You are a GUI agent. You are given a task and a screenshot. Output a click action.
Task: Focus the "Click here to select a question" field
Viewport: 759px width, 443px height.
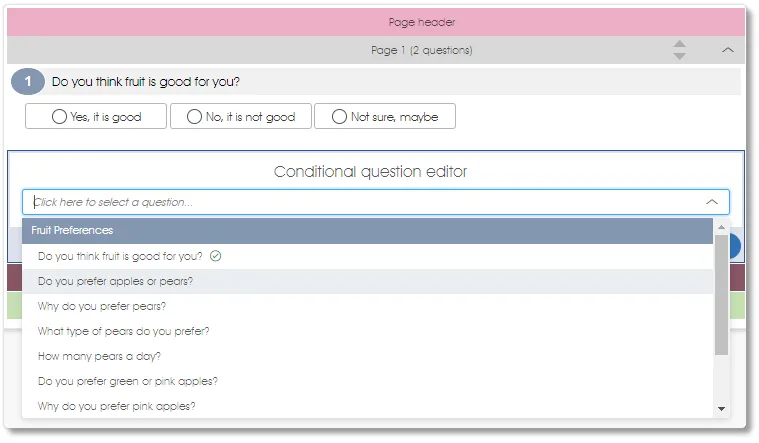[360, 202]
